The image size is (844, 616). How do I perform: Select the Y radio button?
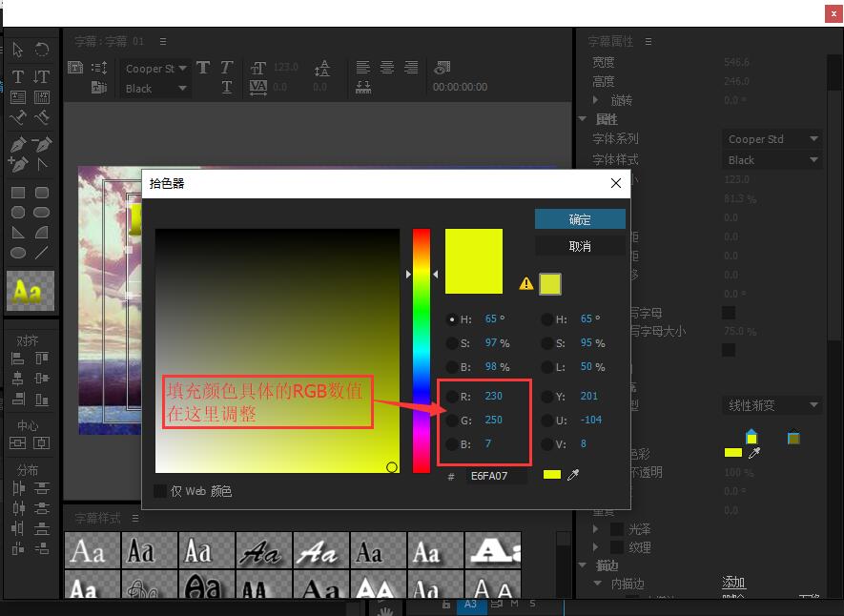click(546, 397)
